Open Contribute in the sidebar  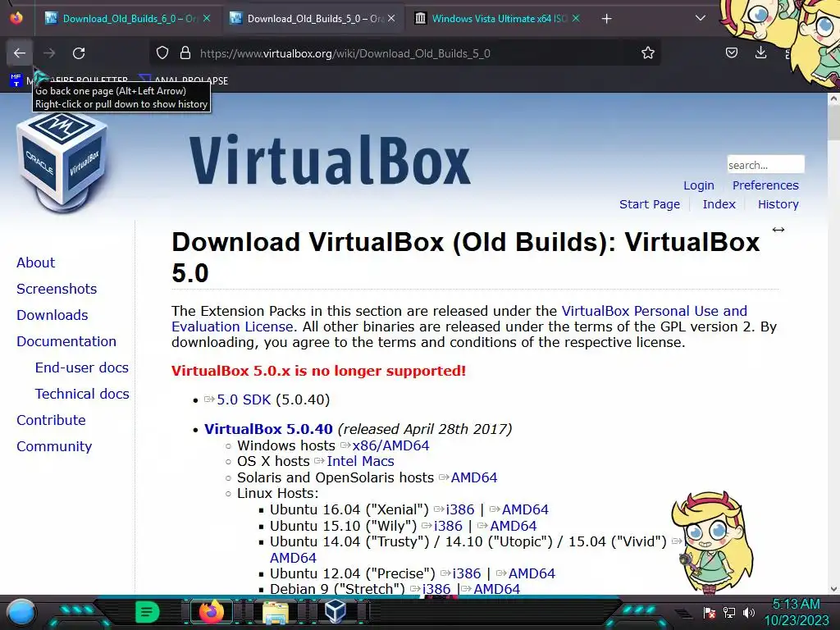pos(51,420)
